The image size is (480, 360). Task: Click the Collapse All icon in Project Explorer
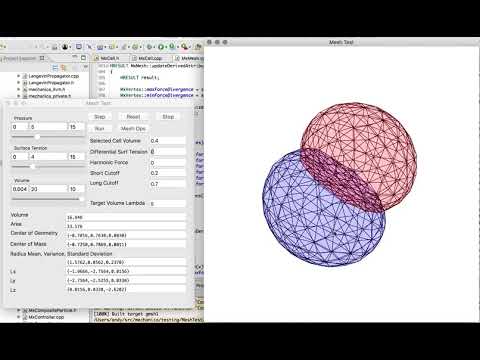point(55,68)
